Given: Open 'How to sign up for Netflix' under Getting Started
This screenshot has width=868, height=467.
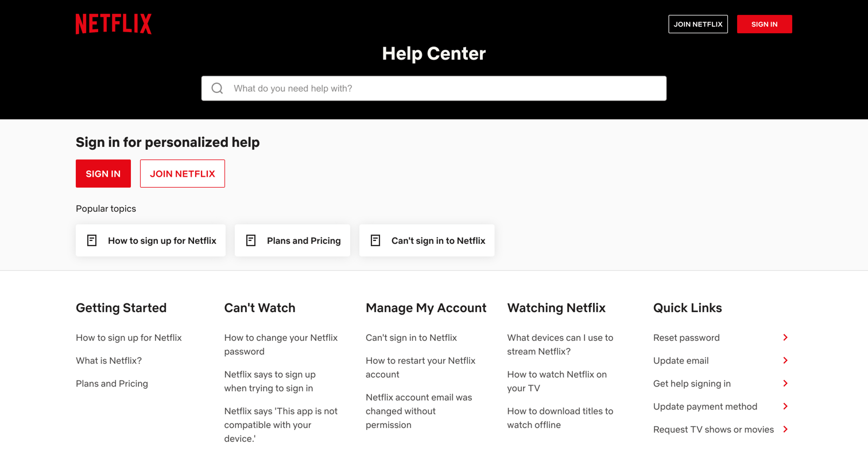Looking at the screenshot, I should [x=129, y=337].
